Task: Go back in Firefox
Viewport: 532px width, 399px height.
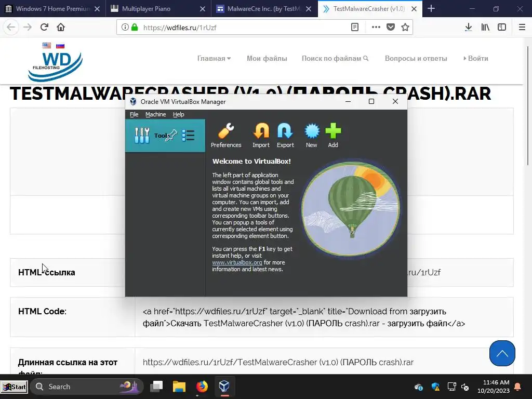Action: [x=11, y=27]
